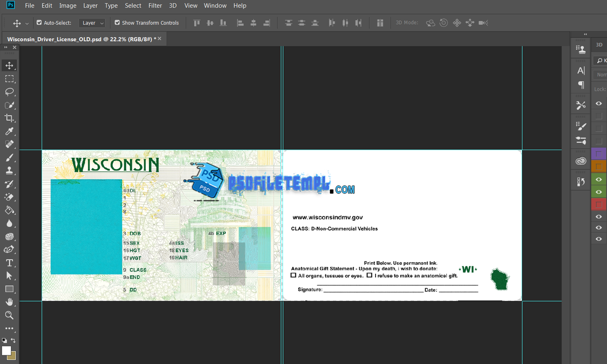
Task: Open the Filter menu
Action: coord(155,6)
